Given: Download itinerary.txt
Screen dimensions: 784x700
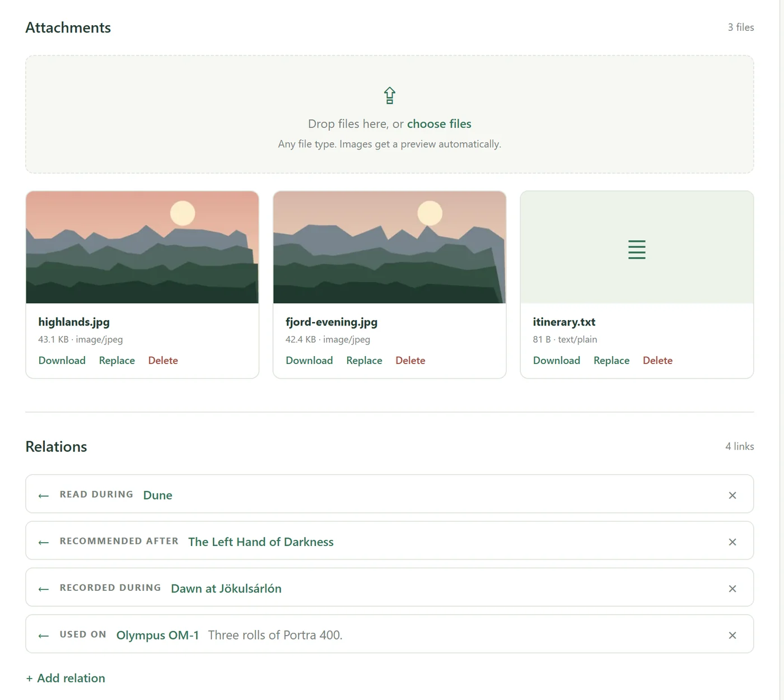Looking at the screenshot, I should [x=557, y=361].
